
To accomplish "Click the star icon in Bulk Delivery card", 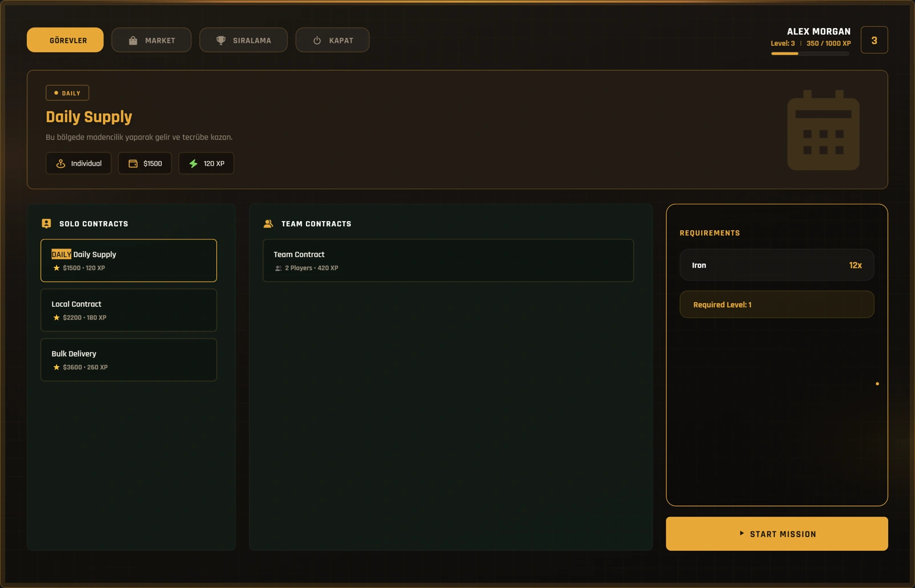I will pyautogui.click(x=56, y=367).
